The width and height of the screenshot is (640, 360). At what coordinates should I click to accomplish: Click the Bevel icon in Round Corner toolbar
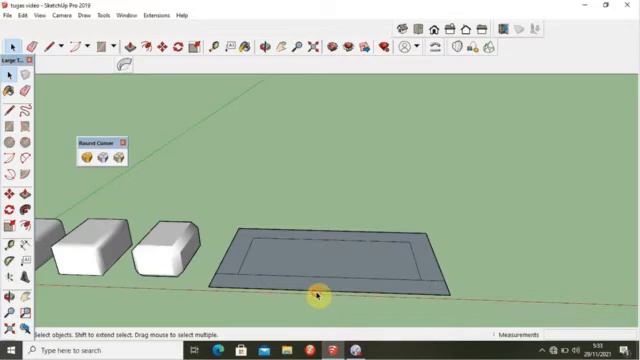point(119,158)
